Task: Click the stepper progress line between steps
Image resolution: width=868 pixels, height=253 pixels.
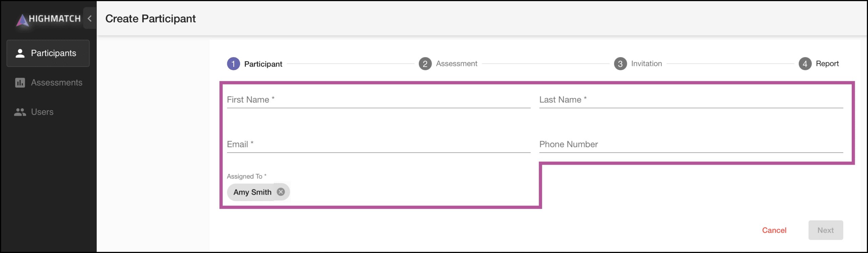Action: (x=349, y=64)
